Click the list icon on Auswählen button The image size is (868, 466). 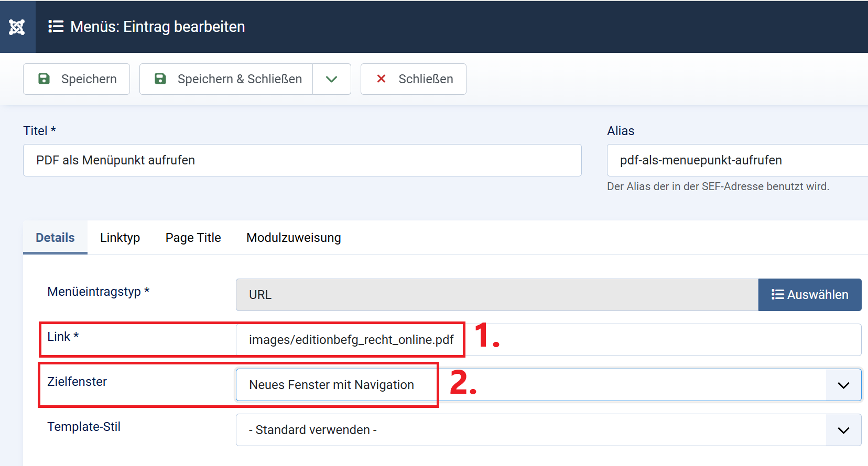coord(777,295)
